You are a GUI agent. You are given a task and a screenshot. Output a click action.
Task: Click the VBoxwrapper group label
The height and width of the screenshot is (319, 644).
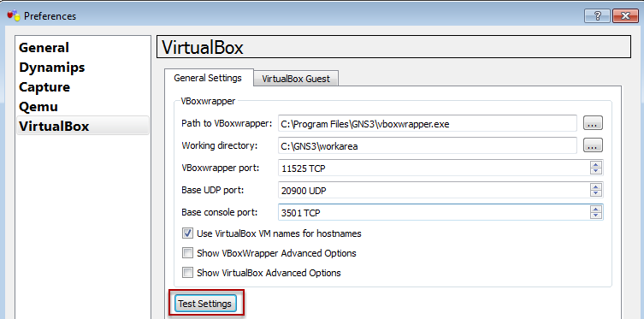(x=208, y=101)
